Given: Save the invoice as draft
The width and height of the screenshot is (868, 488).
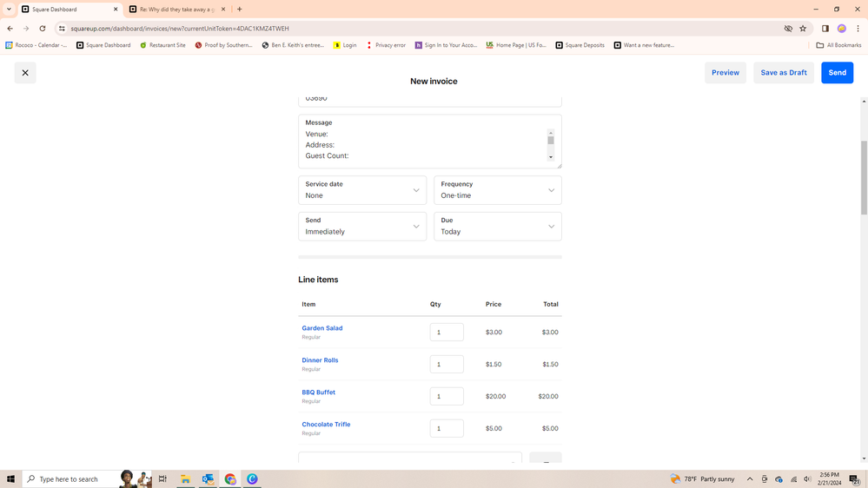Looking at the screenshot, I should pyautogui.click(x=783, y=73).
